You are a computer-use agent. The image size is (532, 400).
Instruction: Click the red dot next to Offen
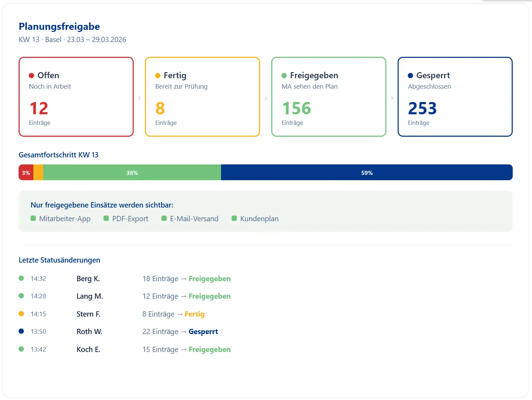(x=31, y=75)
